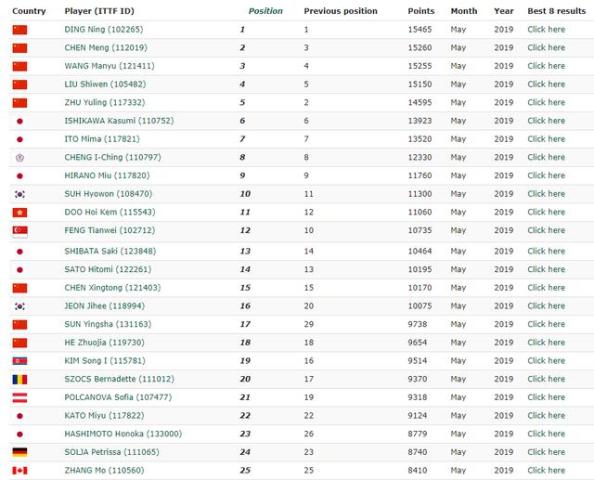Open Best 8 results 'Click here' for KIM Song I

tap(546, 361)
